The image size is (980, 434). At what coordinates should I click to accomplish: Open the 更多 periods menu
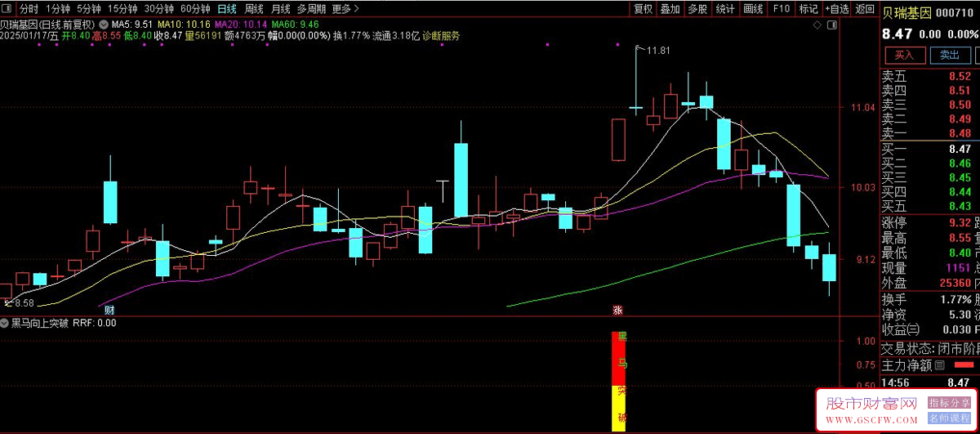pyautogui.click(x=345, y=9)
